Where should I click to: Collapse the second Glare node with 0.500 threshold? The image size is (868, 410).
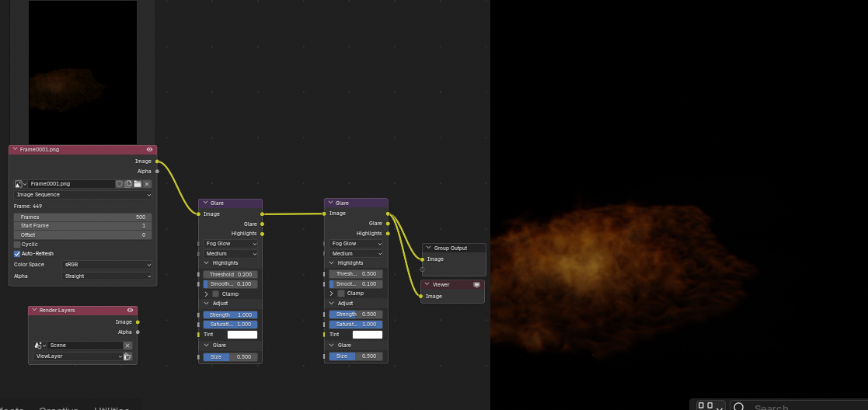pyautogui.click(x=331, y=203)
